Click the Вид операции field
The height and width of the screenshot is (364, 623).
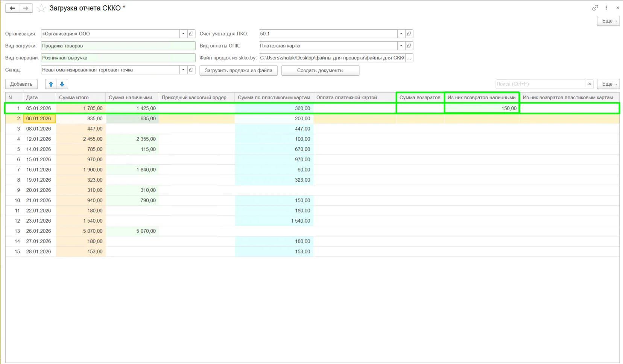118,58
